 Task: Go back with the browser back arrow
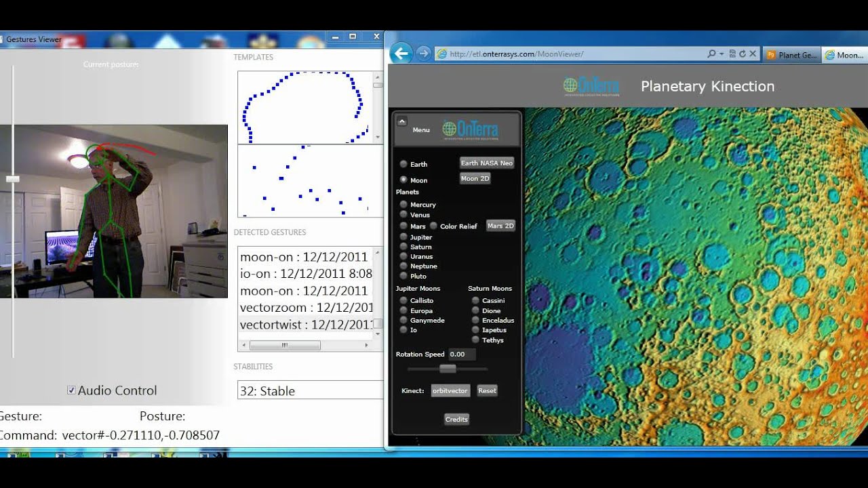point(401,54)
